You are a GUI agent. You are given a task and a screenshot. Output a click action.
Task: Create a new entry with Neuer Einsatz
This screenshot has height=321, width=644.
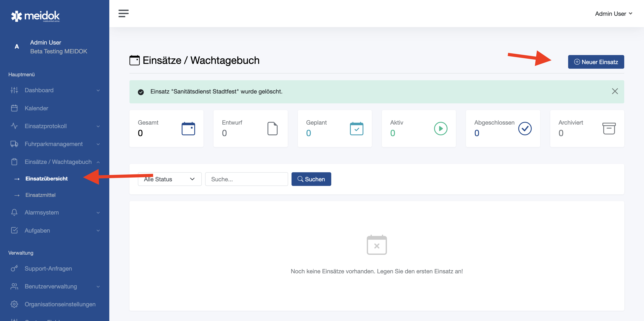[x=596, y=62]
